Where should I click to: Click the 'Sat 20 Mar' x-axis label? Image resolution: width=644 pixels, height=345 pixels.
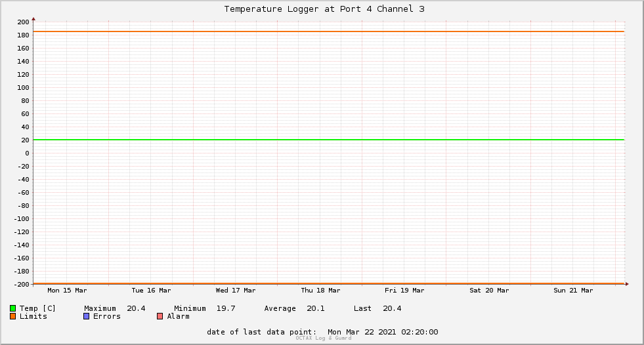489,291
